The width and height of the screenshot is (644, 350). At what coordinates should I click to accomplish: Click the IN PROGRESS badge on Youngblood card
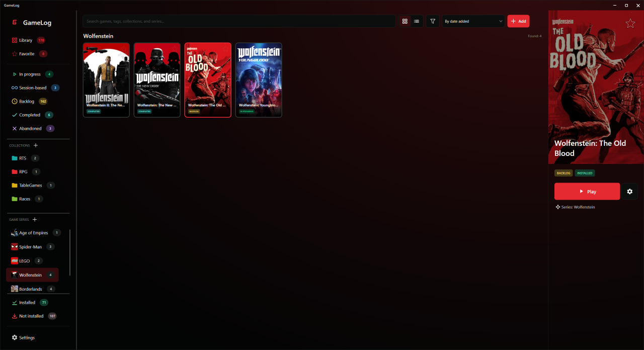[247, 111]
